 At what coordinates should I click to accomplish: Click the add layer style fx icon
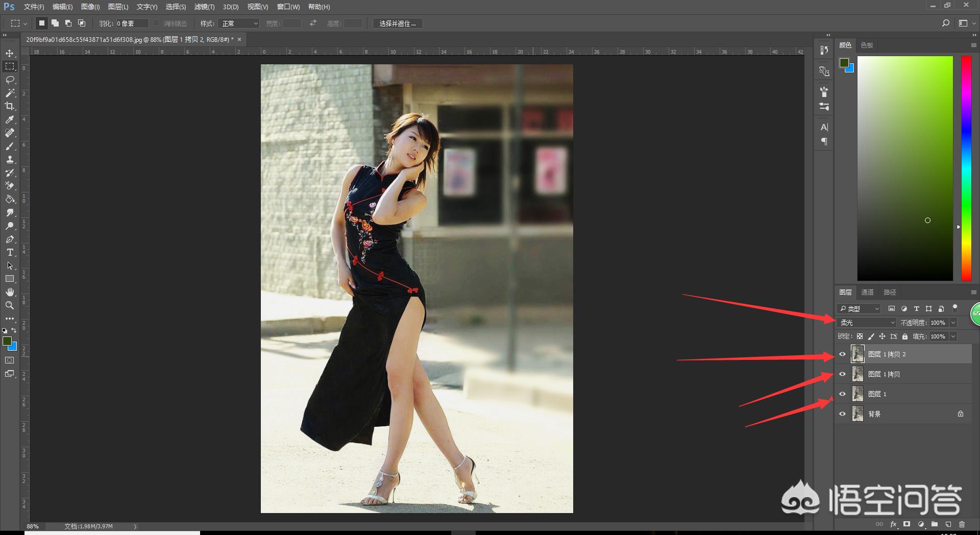pos(893,524)
